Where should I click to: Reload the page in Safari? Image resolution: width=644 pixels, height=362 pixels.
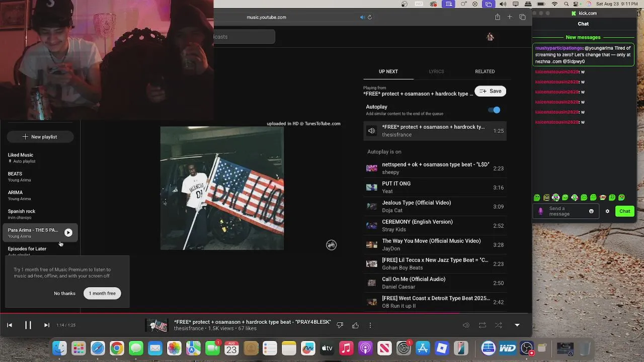tap(370, 17)
